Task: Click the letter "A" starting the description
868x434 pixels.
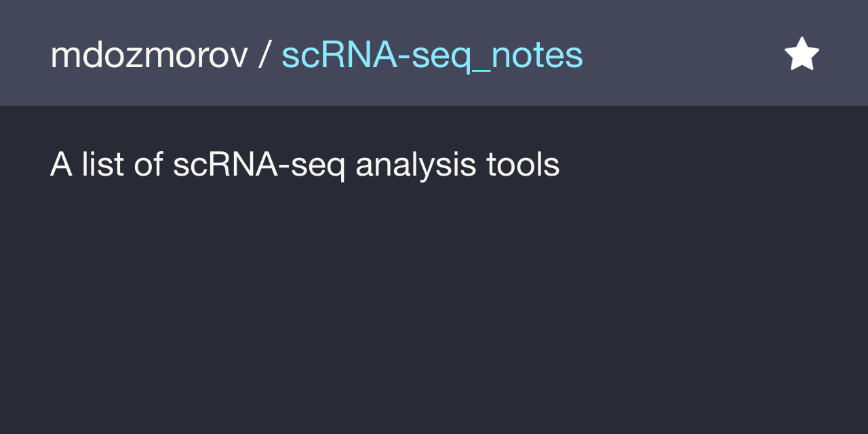Action: (61, 165)
